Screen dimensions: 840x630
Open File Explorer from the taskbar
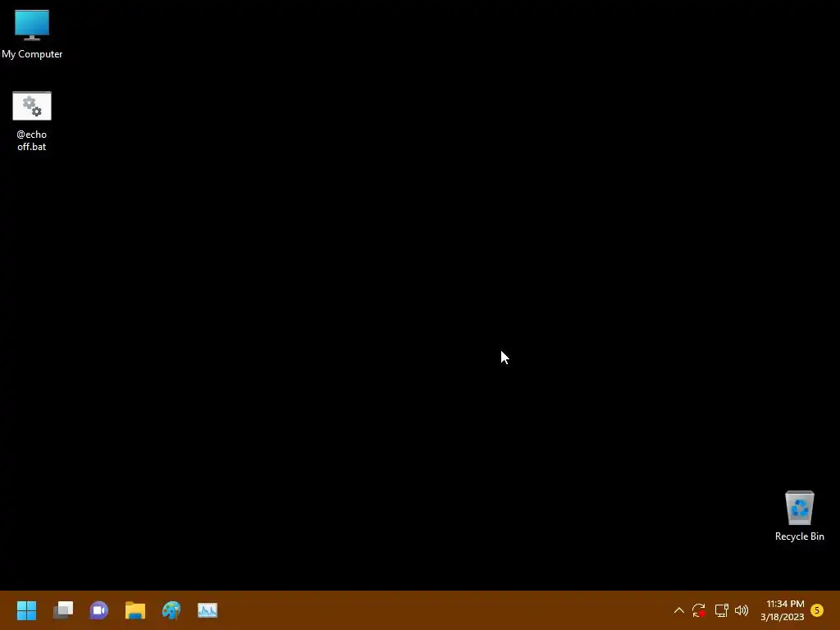135,610
